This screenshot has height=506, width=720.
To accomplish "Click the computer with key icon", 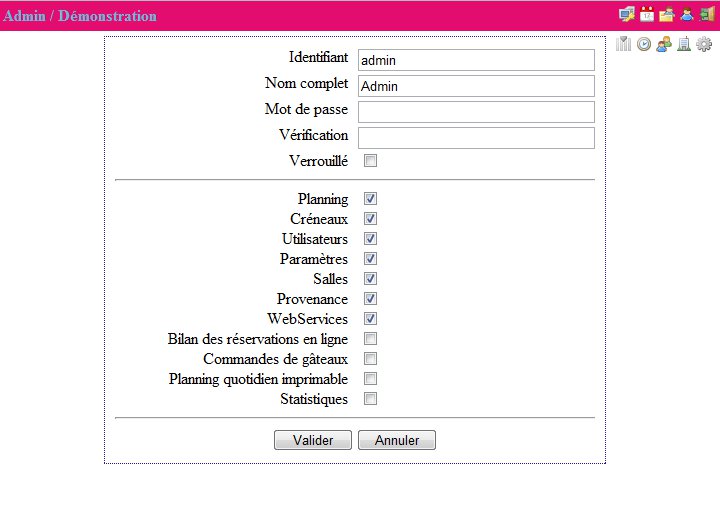I will (x=627, y=15).
